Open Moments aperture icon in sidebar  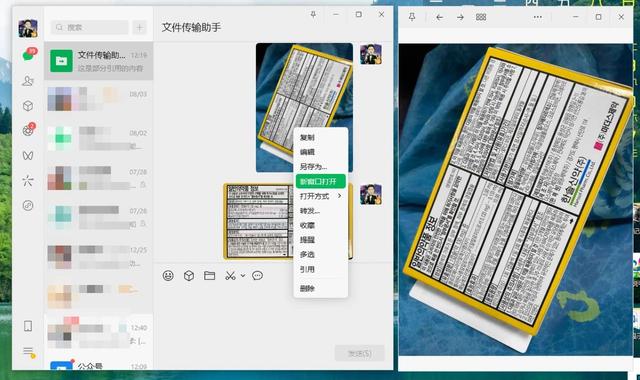coord(28,131)
